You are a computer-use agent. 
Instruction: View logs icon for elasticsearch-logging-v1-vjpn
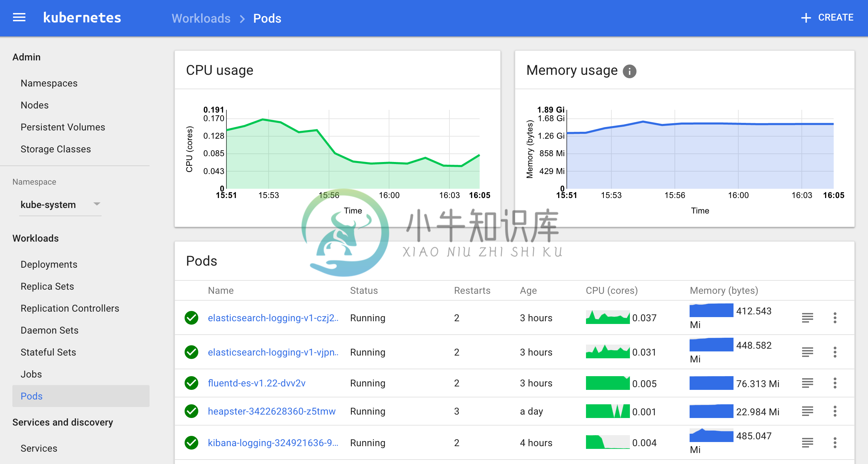pos(808,352)
